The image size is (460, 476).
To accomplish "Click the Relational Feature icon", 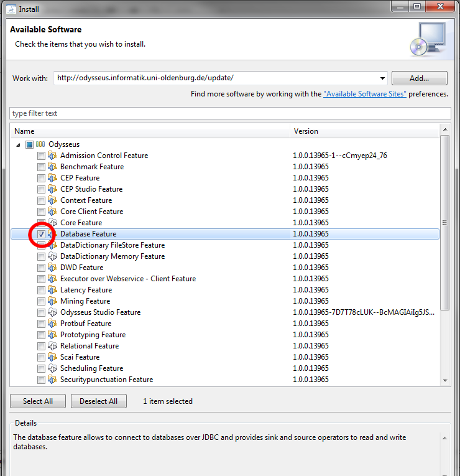I will [x=52, y=346].
